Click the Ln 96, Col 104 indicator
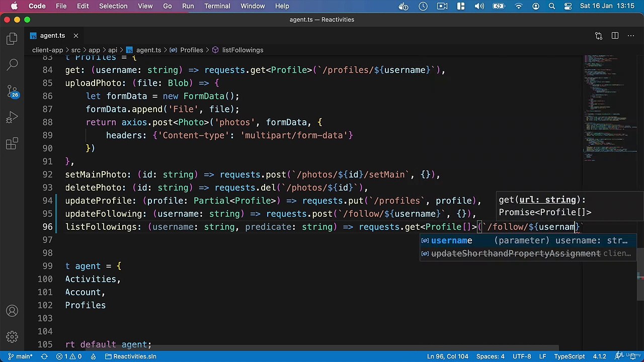644x362 pixels. [447, 356]
